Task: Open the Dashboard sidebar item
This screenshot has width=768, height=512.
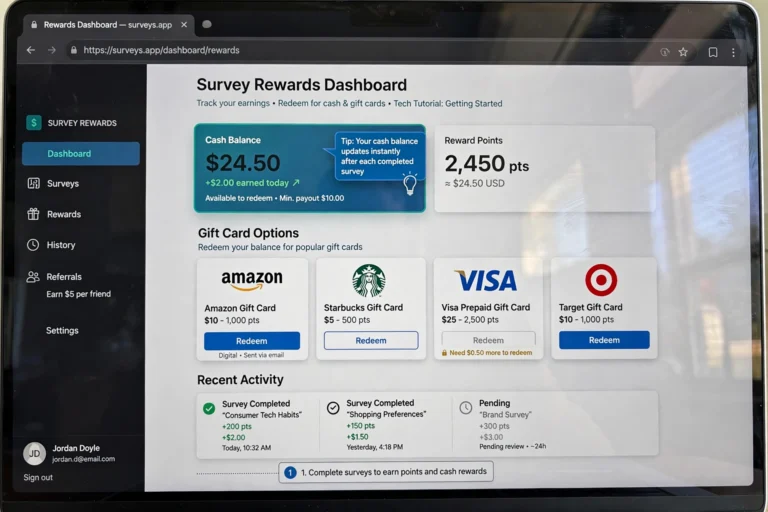Action: (81, 153)
